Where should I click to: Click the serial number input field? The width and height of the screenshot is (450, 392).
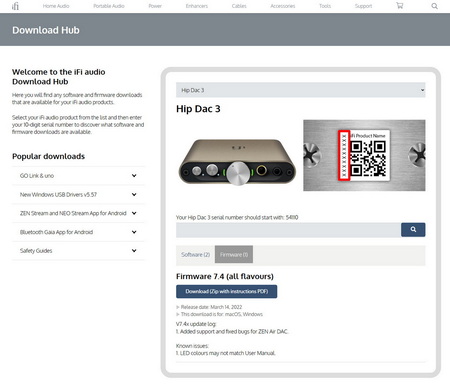[288, 230]
